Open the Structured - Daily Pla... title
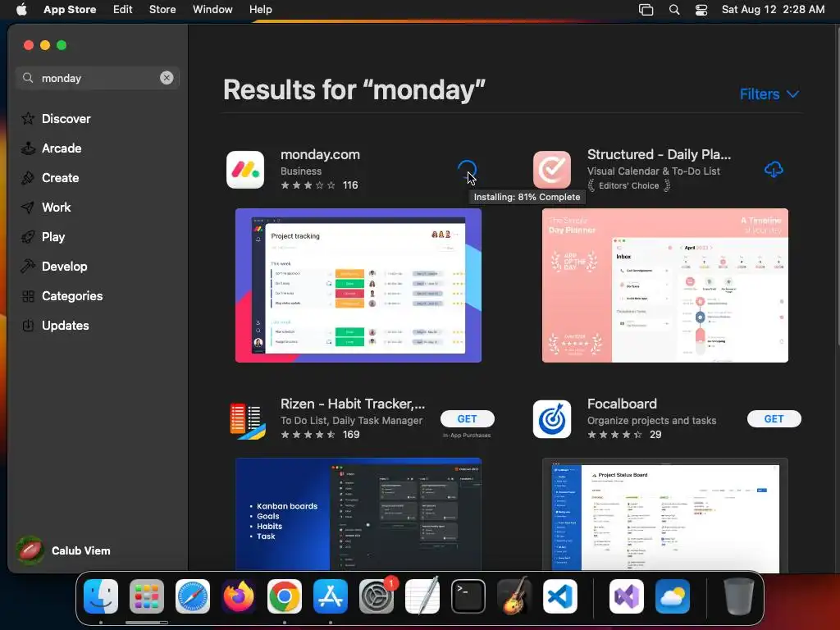The height and width of the screenshot is (630, 840). 659,154
